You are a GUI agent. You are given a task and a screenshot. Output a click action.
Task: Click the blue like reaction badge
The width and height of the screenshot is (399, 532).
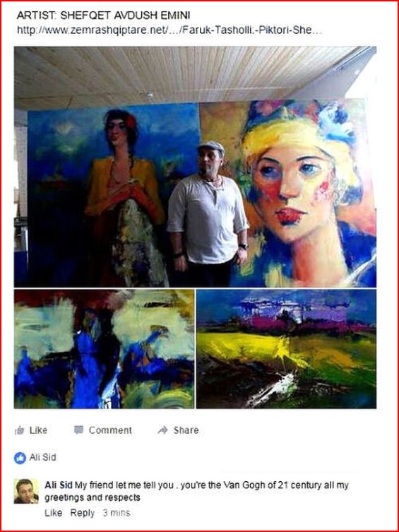pyautogui.click(x=20, y=458)
